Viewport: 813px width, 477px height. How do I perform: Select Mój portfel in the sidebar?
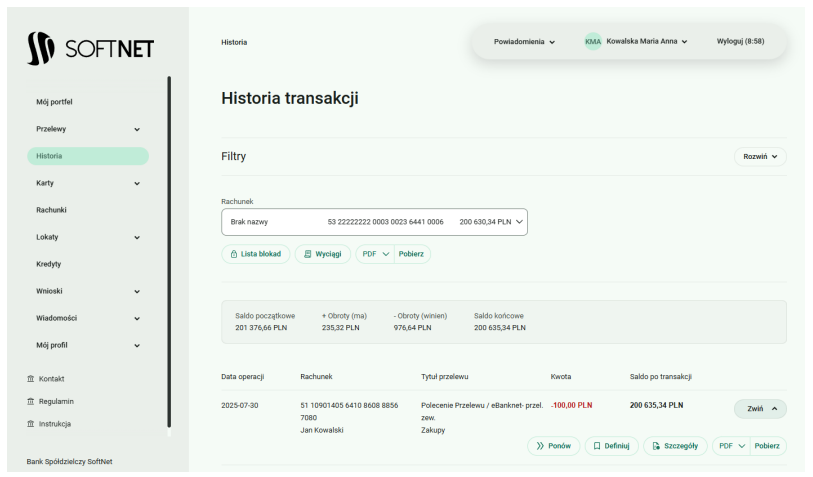[54, 102]
